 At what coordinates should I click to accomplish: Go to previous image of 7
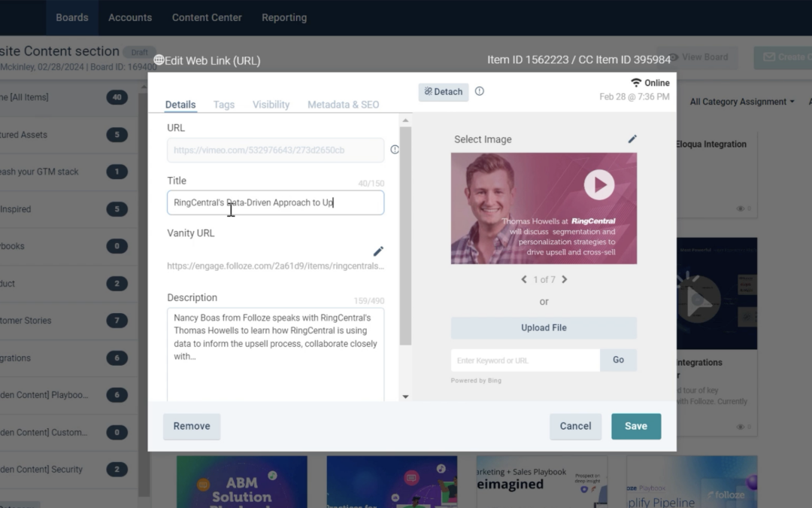[523, 279]
